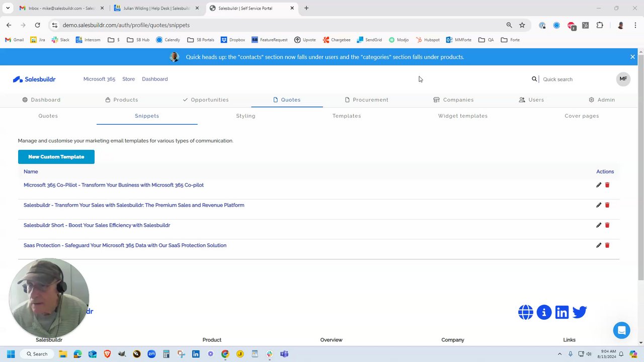Click the New Custom Template button

(56, 157)
